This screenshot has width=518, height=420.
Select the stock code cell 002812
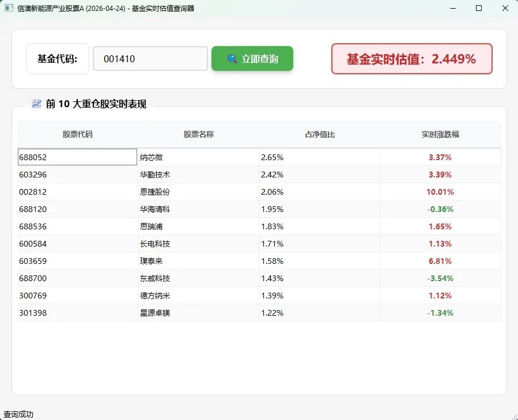[77, 192]
